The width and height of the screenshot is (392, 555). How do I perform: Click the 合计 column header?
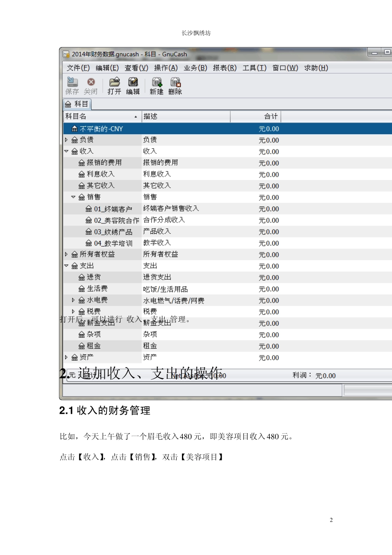tap(255, 116)
